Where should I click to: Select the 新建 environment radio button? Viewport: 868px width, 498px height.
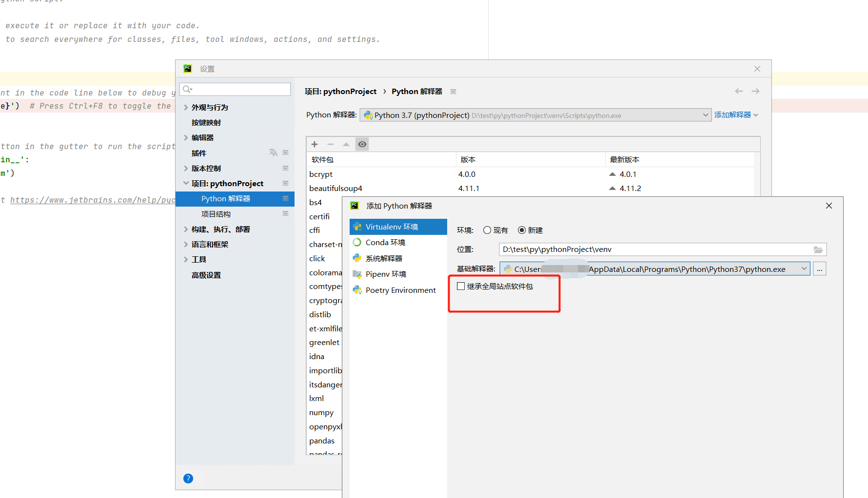coord(522,230)
